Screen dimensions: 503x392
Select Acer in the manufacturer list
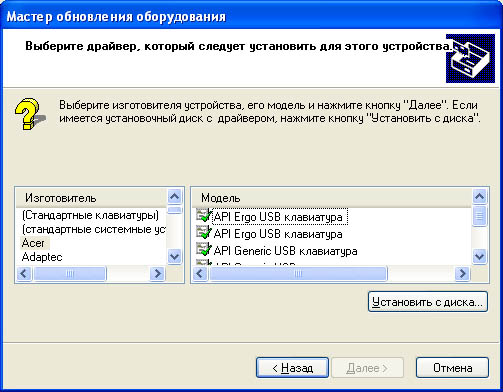click(x=33, y=243)
